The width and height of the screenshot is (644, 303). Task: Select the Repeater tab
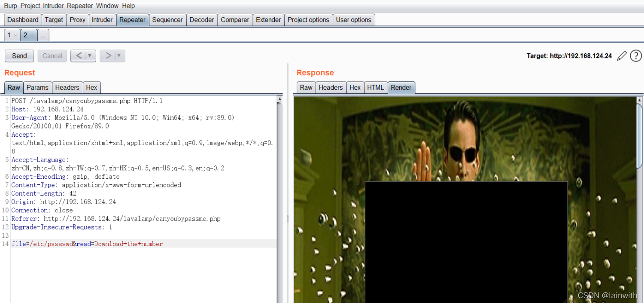pyautogui.click(x=132, y=20)
